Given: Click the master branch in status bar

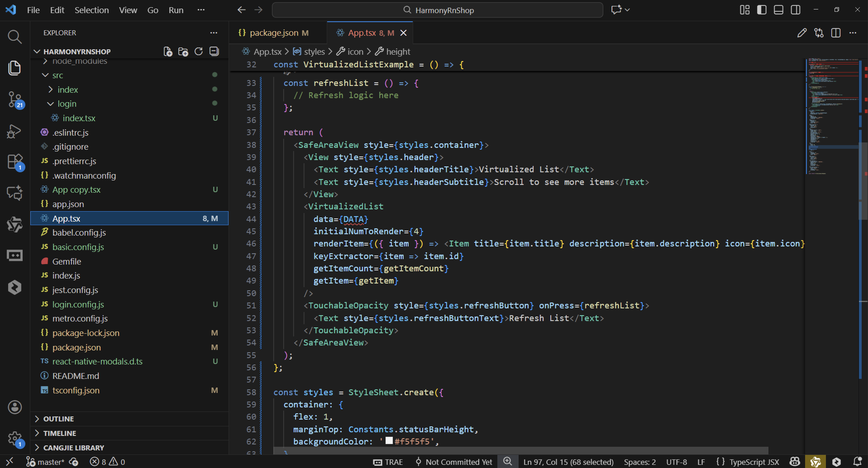Looking at the screenshot, I should click(x=50, y=462).
